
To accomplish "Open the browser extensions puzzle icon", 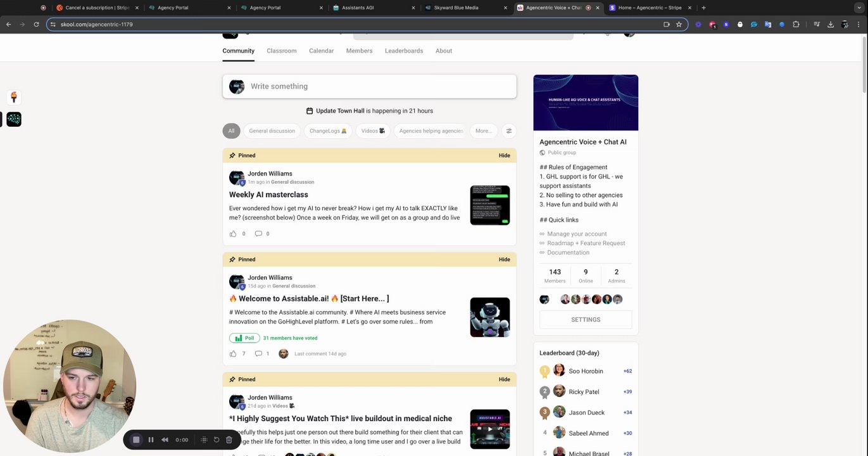I will coord(796,24).
